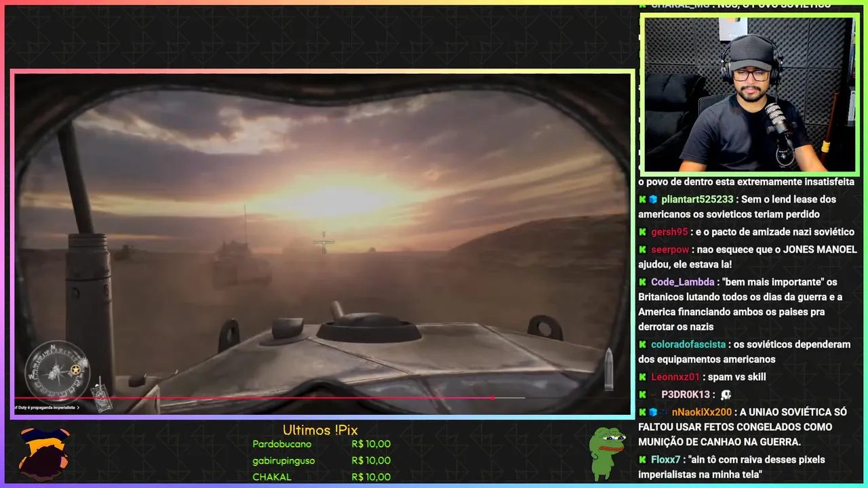Click the Kick icon beside seerpow
Screen dimensions: 868x488
[x=642, y=249]
